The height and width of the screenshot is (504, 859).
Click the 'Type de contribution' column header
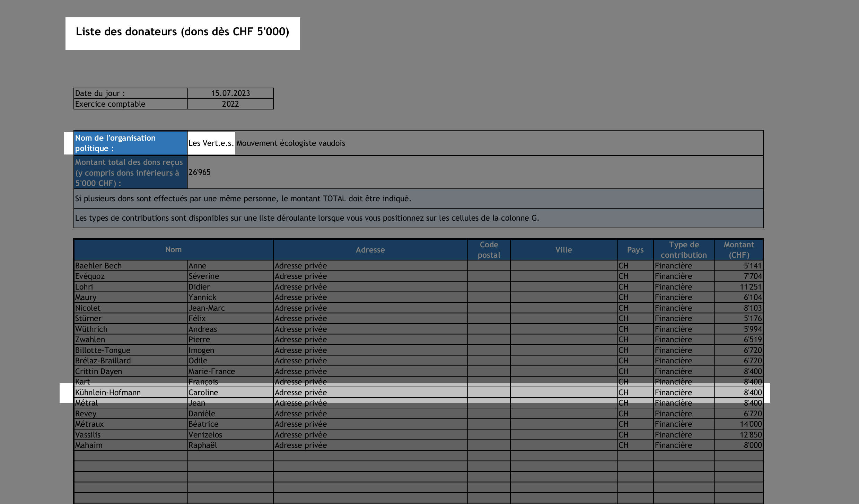684,250
